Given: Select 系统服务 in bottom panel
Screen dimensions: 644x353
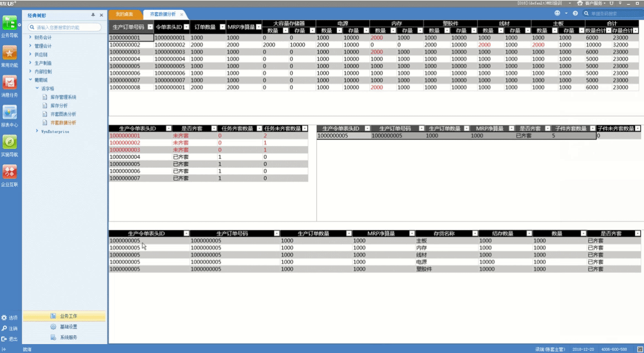Looking at the screenshot, I should pos(64,338).
